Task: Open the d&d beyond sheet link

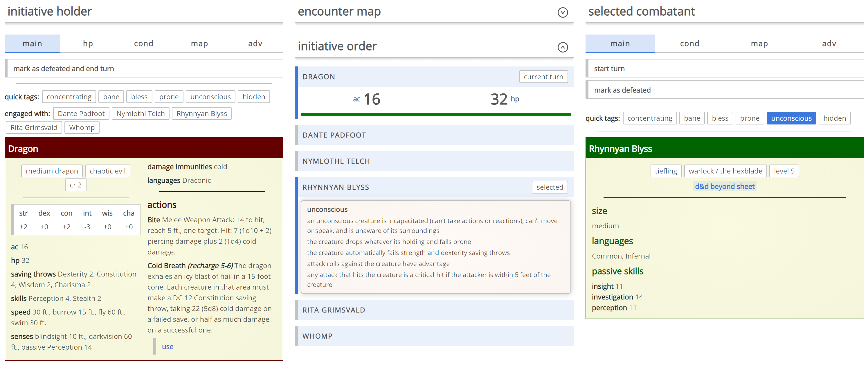Action: (725, 186)
